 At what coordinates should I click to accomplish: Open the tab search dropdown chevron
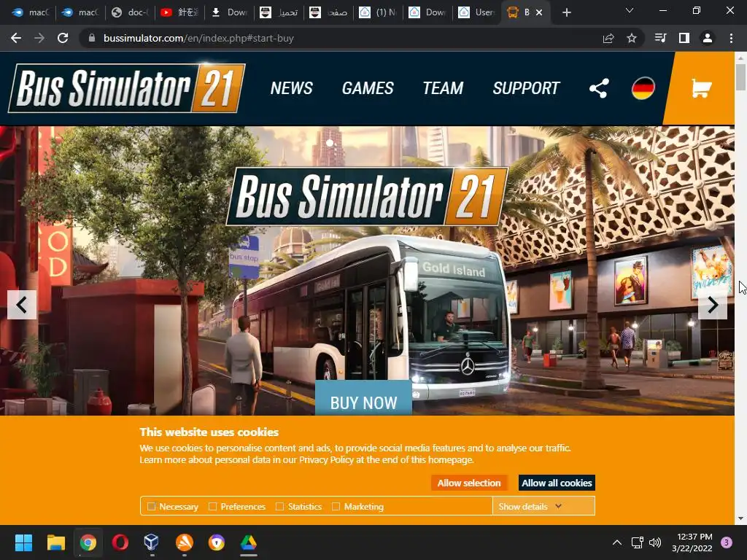coord(630,10)
